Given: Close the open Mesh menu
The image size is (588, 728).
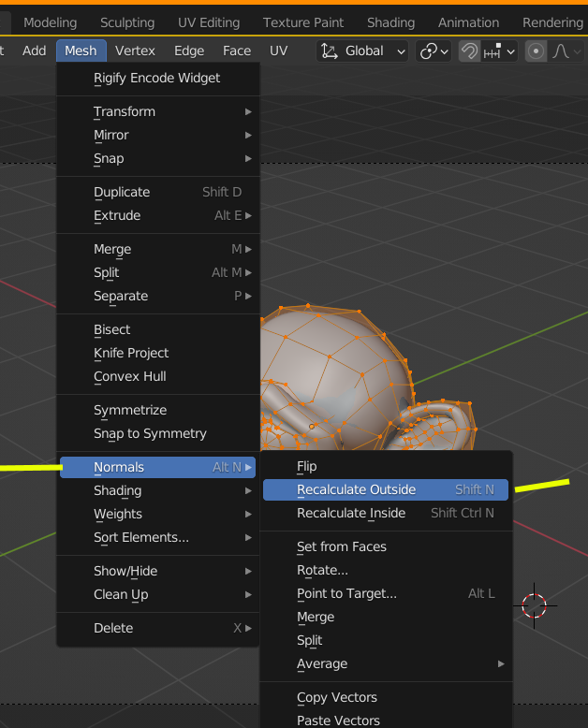Looking at the screenshot, I should (x=81, y=51).
